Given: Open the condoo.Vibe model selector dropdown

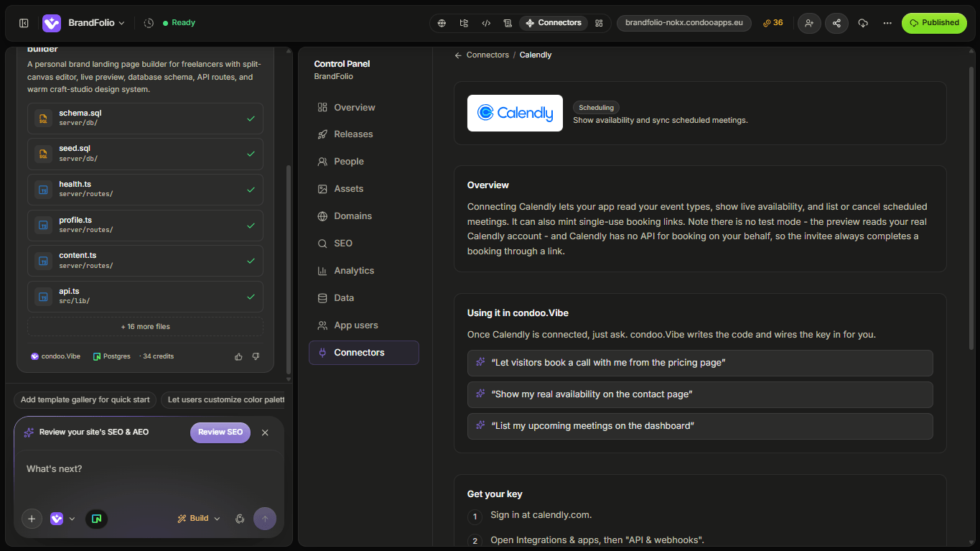Looking at the screenshot, I should pyautogui.click(x=62, y=519).
